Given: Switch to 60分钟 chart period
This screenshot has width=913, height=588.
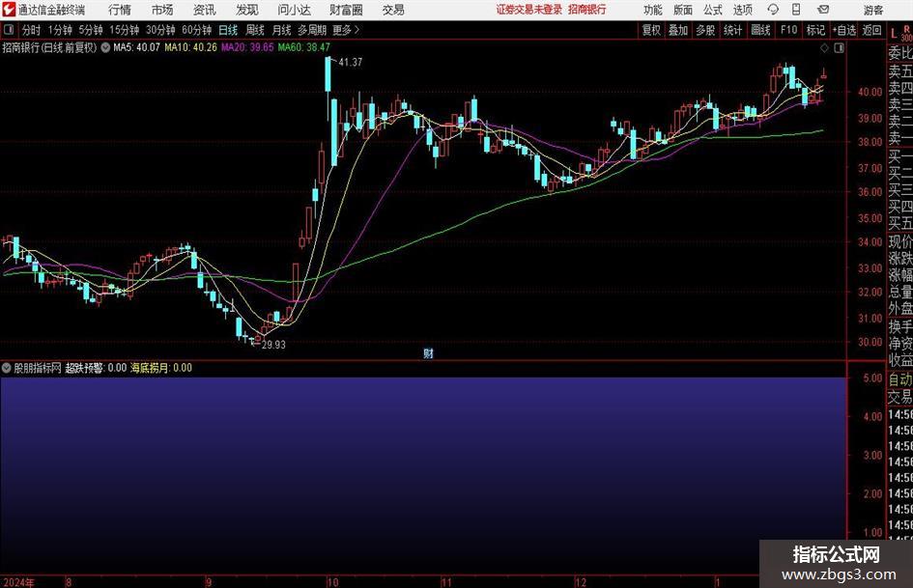Looking at the screenshot, I should 196,30.
